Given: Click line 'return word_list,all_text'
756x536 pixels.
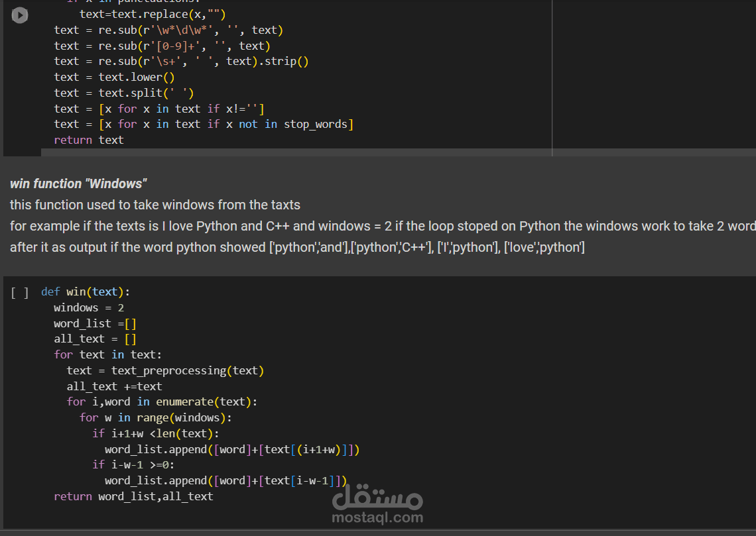Looking at the screenshot, I should click(x=133, y=496).
